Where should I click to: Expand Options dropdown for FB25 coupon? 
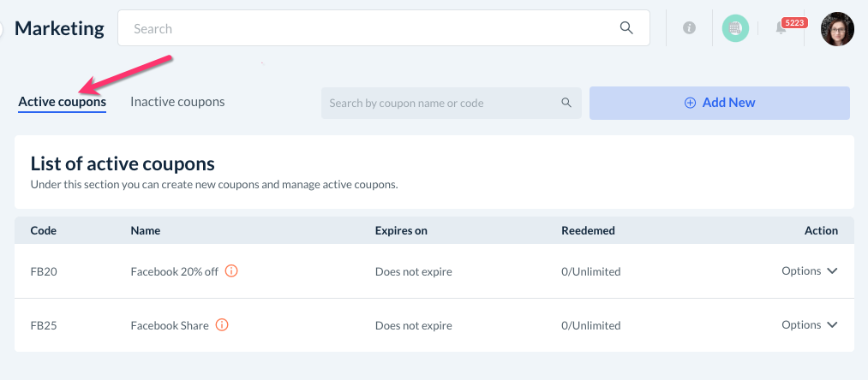(809, 325)
